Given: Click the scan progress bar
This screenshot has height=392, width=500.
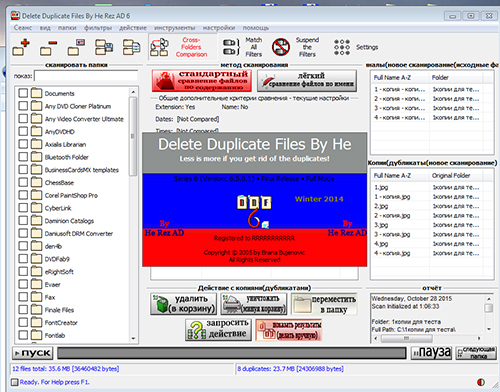Looking at the screenshot, I should [232, 353].
